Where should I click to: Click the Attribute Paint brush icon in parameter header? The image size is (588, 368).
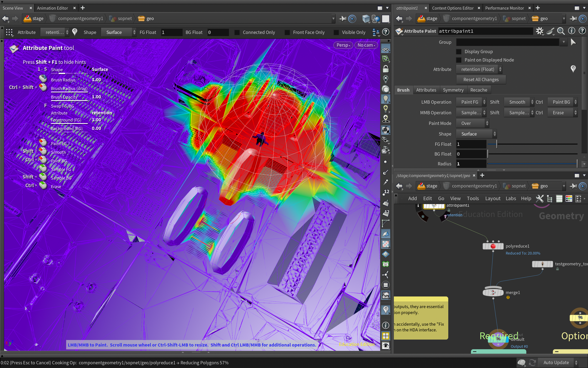(x=399, y=31)
